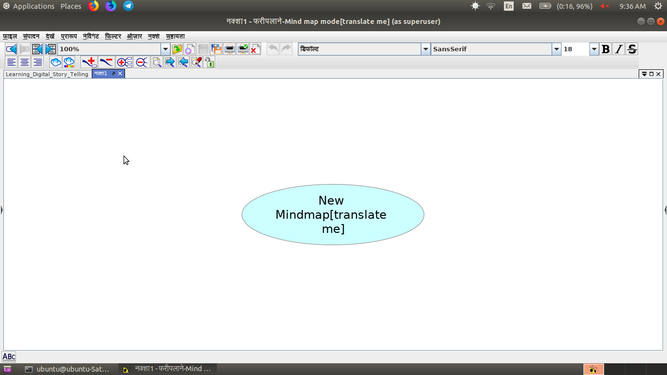
Task: Open the font size 18 dropdown
Action: point(594,49)
